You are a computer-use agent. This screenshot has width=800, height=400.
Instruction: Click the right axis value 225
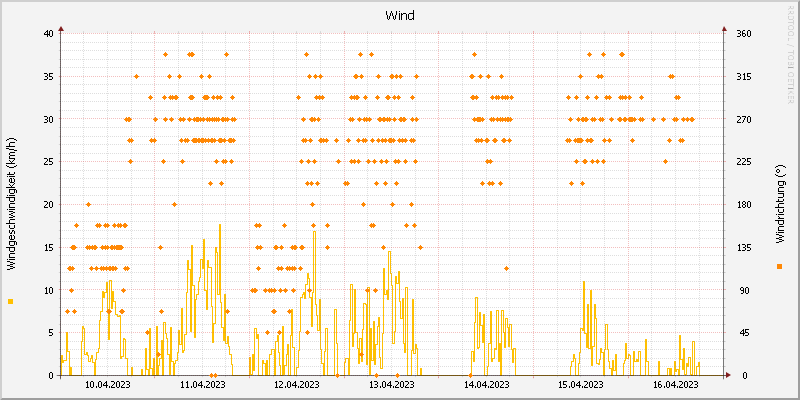744,162
